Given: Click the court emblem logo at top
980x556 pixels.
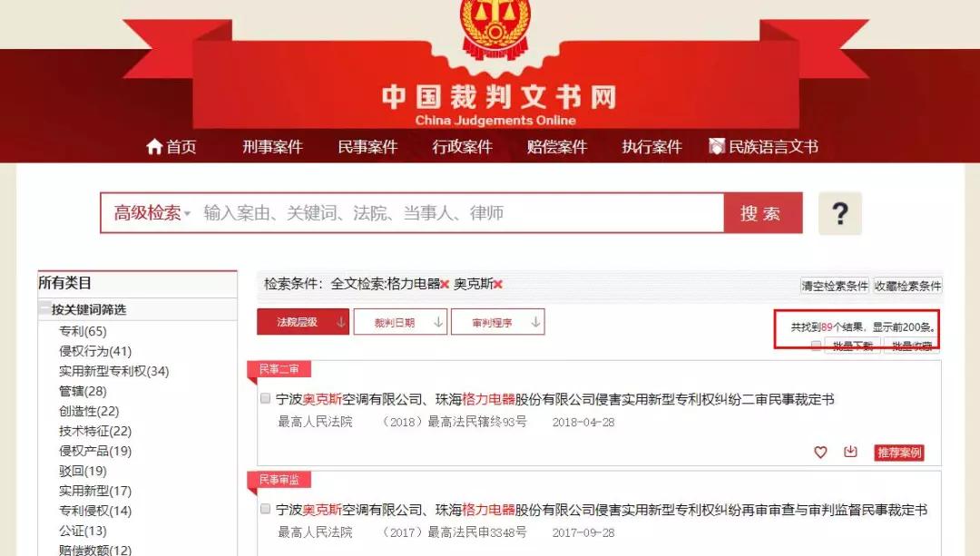Looking at the screenshot, I should [x=495, y=28].
